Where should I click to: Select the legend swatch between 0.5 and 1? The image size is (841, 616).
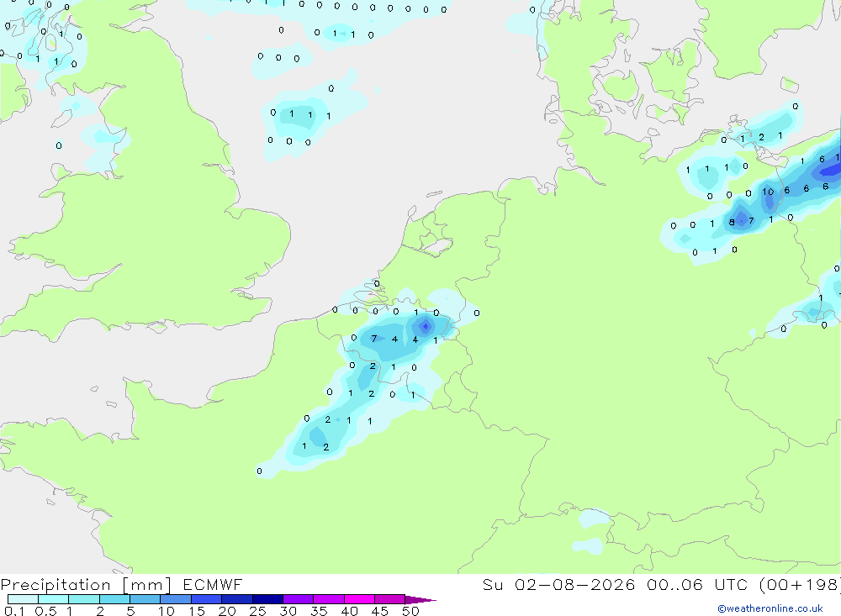point(53,599)
